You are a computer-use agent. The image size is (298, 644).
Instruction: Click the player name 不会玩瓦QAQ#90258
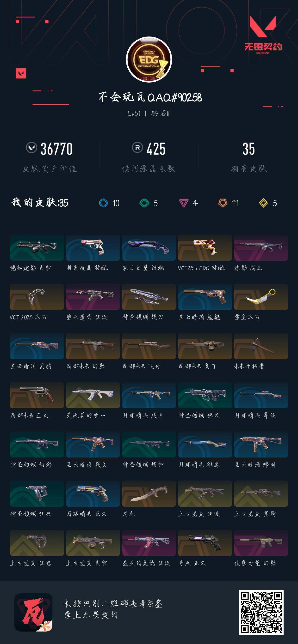click(150, 97)
